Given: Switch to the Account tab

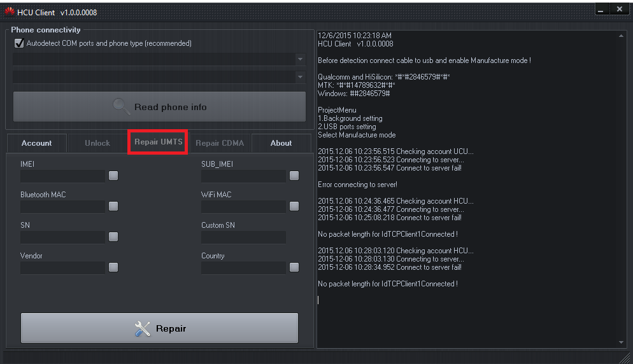Looking at the screenshot, I should coord(37,143).
